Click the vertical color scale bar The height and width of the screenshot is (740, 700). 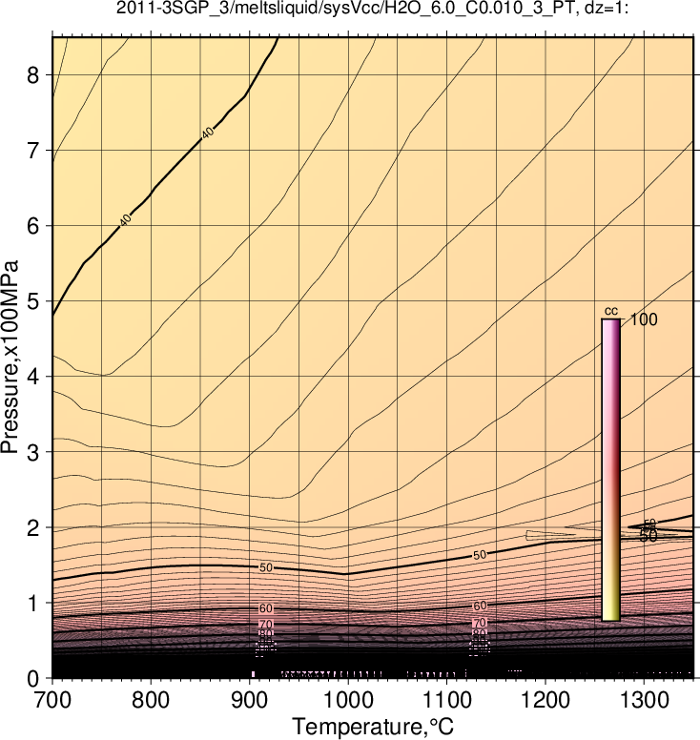(x=610, y=469)
